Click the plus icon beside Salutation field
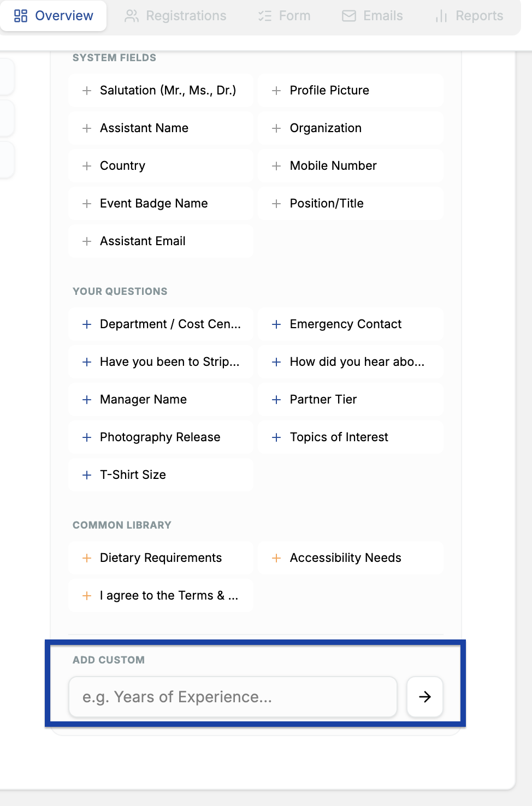532x806 pixels. [86, 91]
